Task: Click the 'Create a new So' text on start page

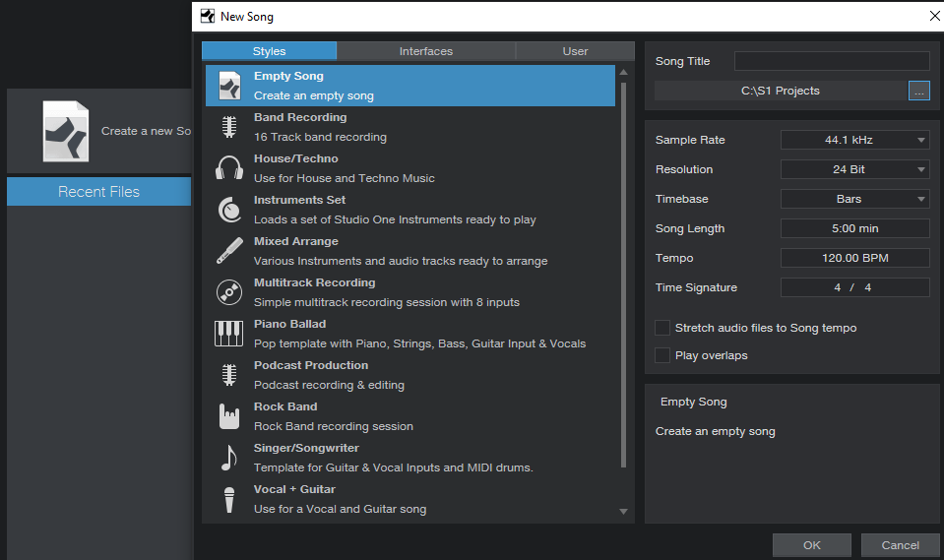Action: tap(146, 131)
